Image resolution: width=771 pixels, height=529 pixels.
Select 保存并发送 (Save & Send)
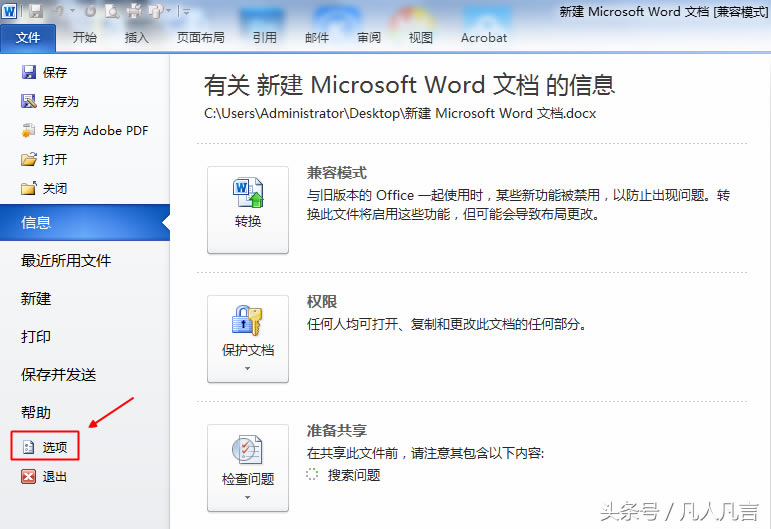pos(59,374)
